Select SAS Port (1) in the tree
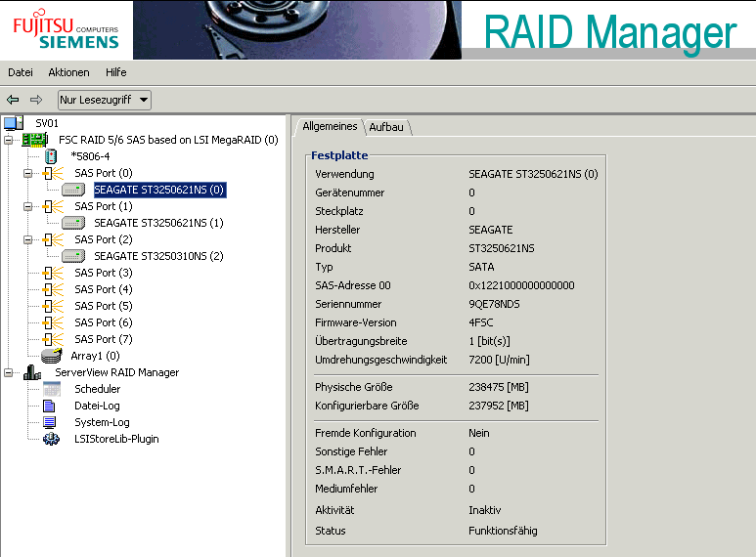This screenshot has height=557, width=756. pos(104,206)
